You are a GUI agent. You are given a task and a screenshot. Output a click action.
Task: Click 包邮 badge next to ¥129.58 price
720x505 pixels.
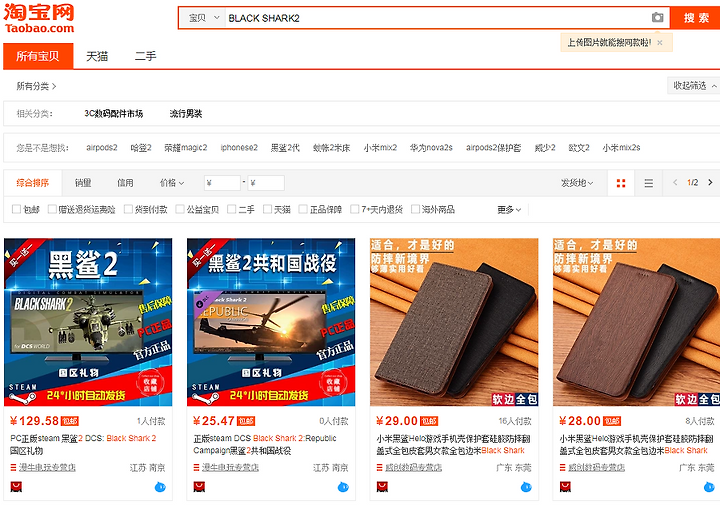[70, 421]
